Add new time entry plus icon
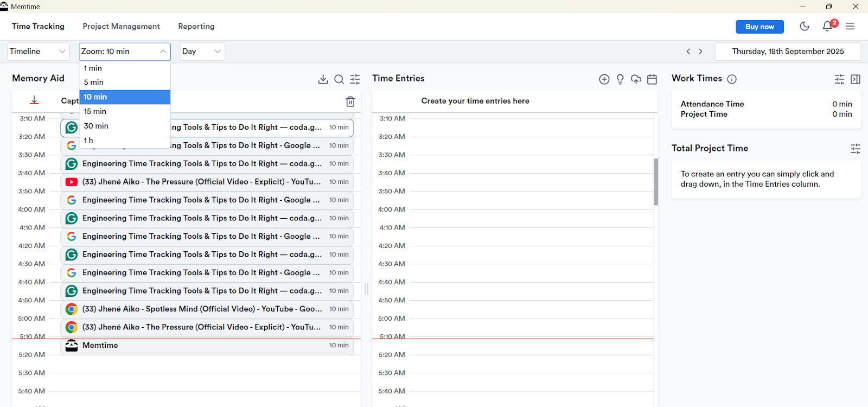868x407 pixels. 604,79
